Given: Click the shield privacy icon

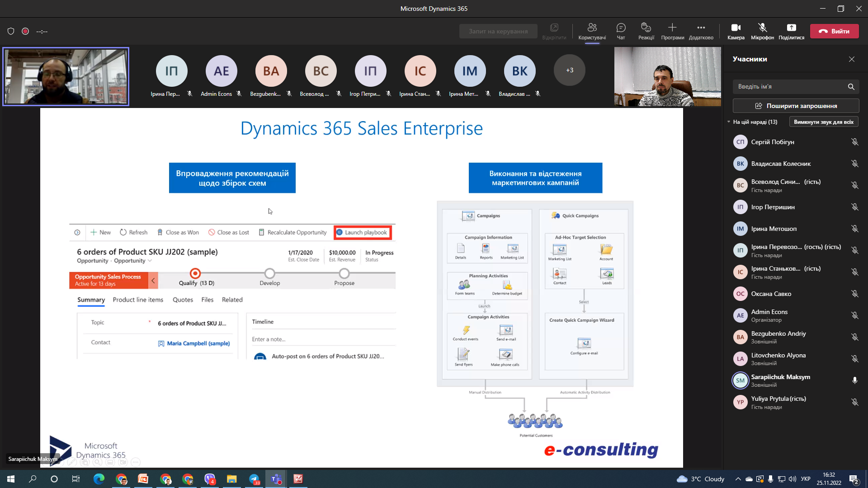Looking at the screenshot, I should pyautogui.click(x=11, y=31).
